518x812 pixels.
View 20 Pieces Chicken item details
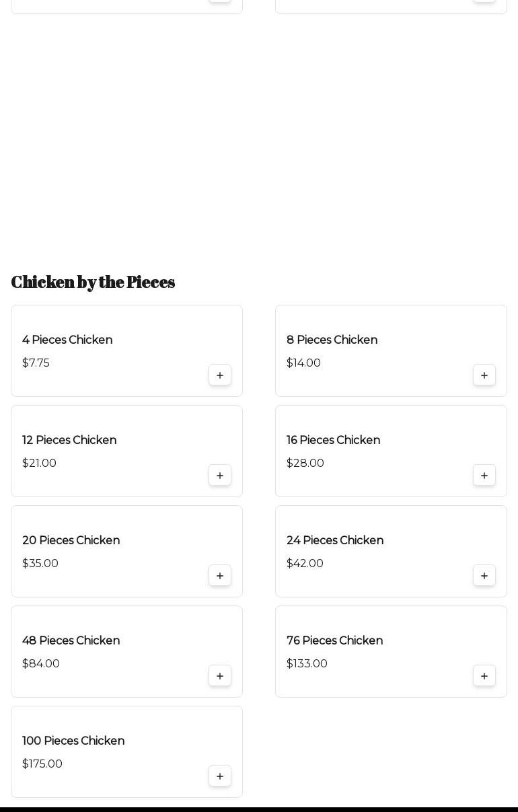pyautogui.click(x=71, y=540)
